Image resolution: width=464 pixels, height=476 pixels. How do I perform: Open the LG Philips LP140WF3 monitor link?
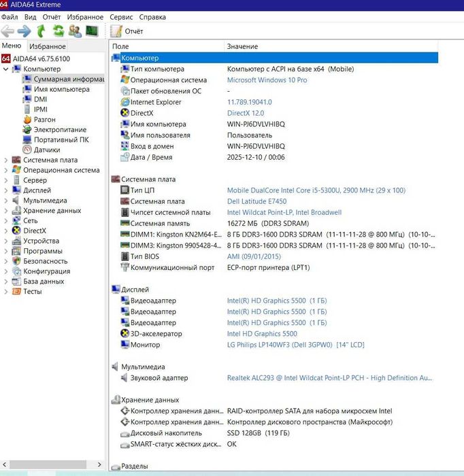[x=295, y=345]
